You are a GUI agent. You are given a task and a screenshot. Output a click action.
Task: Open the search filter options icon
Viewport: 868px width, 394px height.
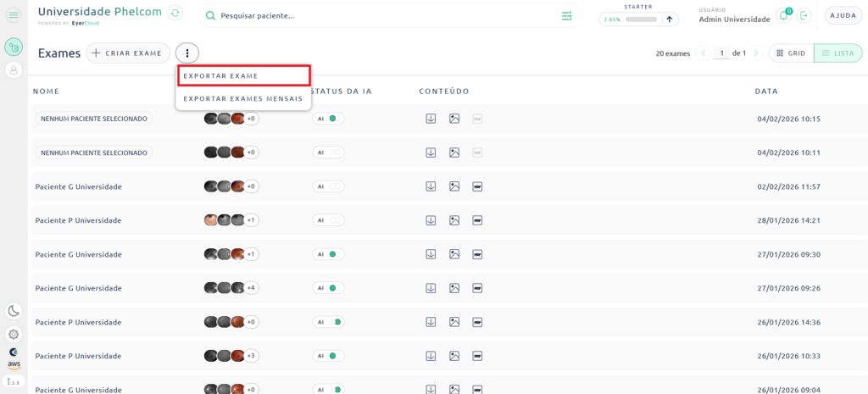coord(566,16)
